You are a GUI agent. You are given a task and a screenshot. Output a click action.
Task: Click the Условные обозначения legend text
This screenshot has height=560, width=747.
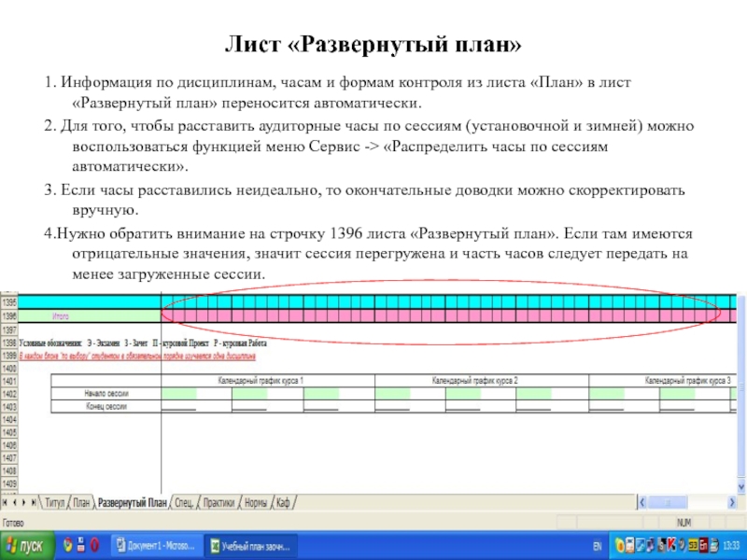143,343
